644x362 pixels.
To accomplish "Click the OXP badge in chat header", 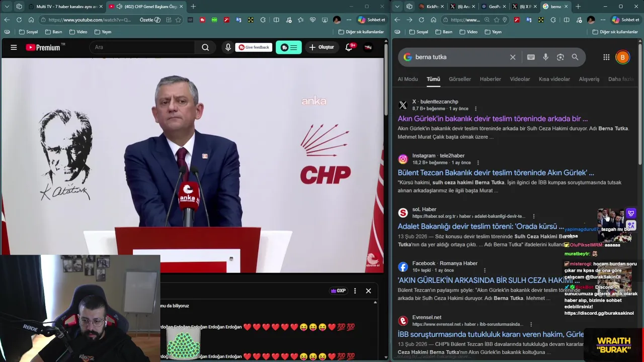I will point(338,291).
